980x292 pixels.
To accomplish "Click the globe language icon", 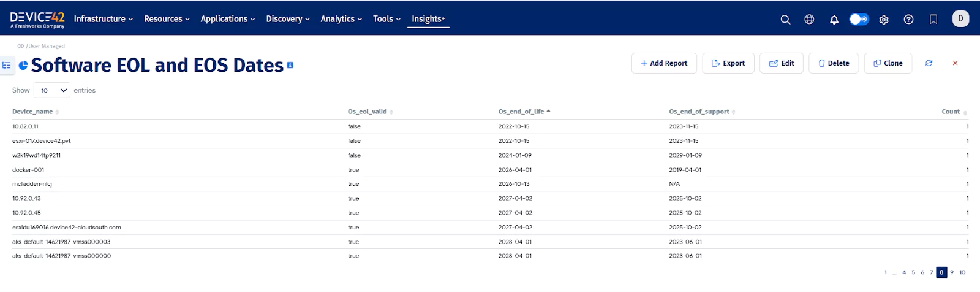I will pyautogui.click(x=809, y=20).
